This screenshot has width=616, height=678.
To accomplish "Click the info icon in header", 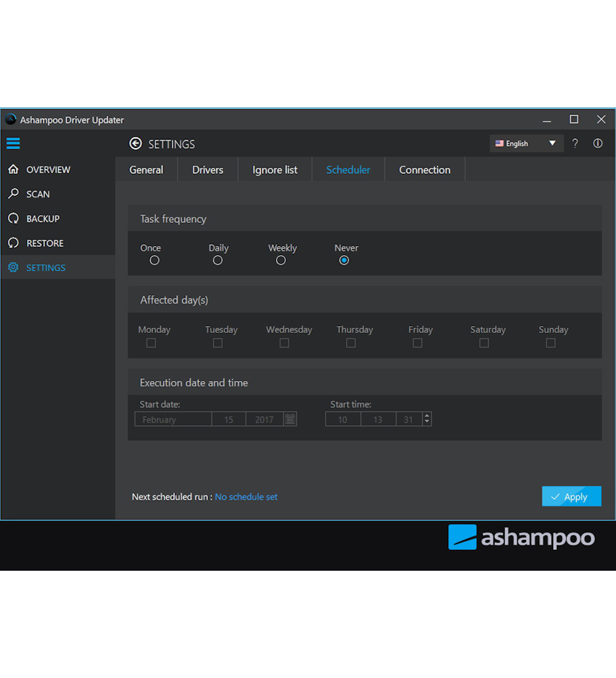I will pyautogui.click(x=598, y=144).
